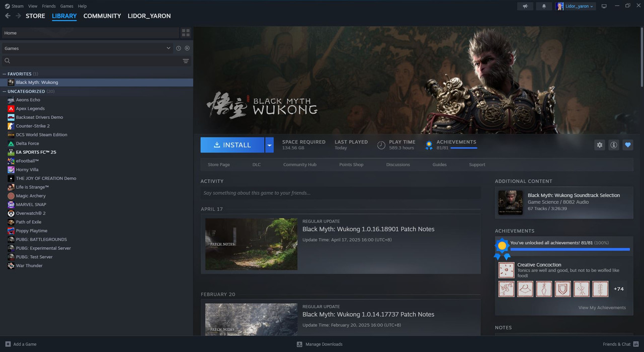Click the Home button
The width and height of the screenshot is (644, 352).
click(x=90, y=33)
